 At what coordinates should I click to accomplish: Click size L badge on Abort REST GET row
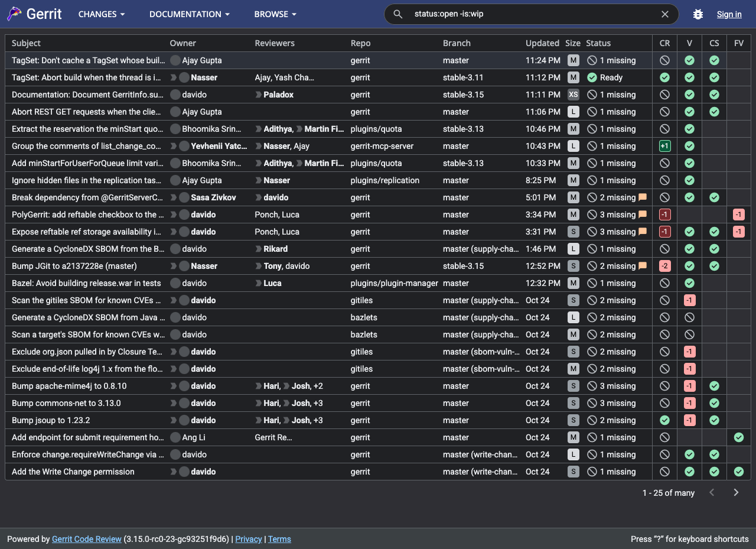click(x=573, y=112)
